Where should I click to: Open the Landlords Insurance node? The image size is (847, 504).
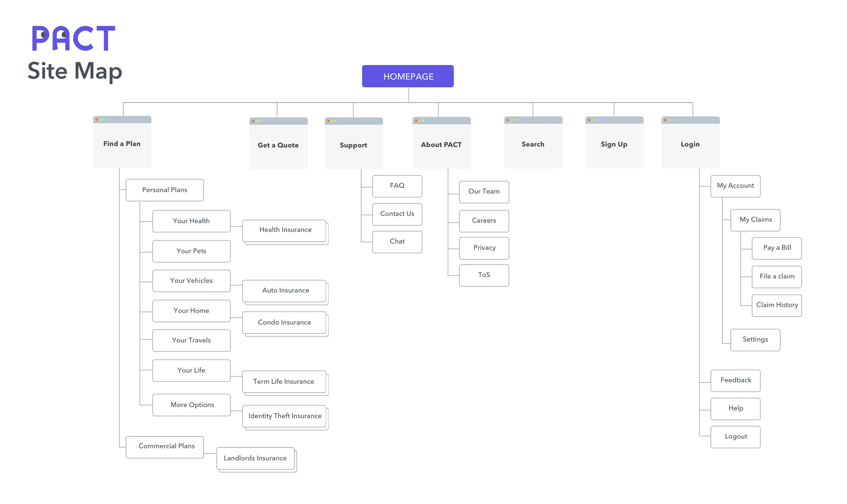pyautogui.click(x=255, y=458)
